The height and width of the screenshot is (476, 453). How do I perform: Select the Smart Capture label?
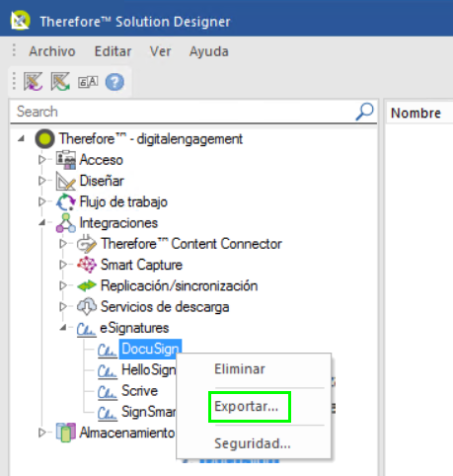[141, 265]
